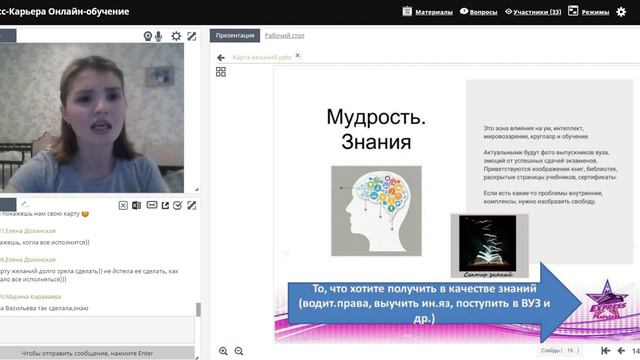Click the slide number field near Слайды
Viewport: 640px width, 360px height.
click(x=570, y=351)
